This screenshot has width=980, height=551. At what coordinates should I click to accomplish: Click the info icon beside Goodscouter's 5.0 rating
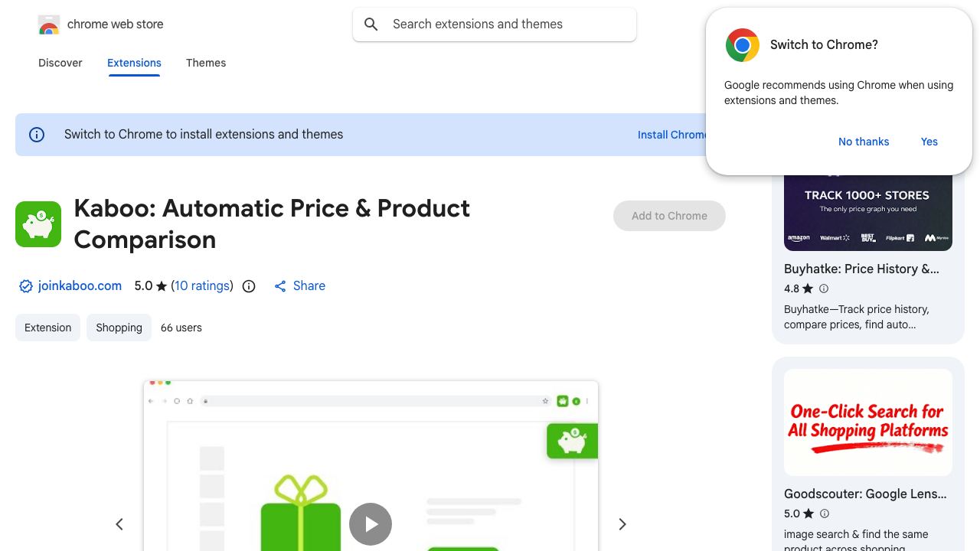coord(824,514)
